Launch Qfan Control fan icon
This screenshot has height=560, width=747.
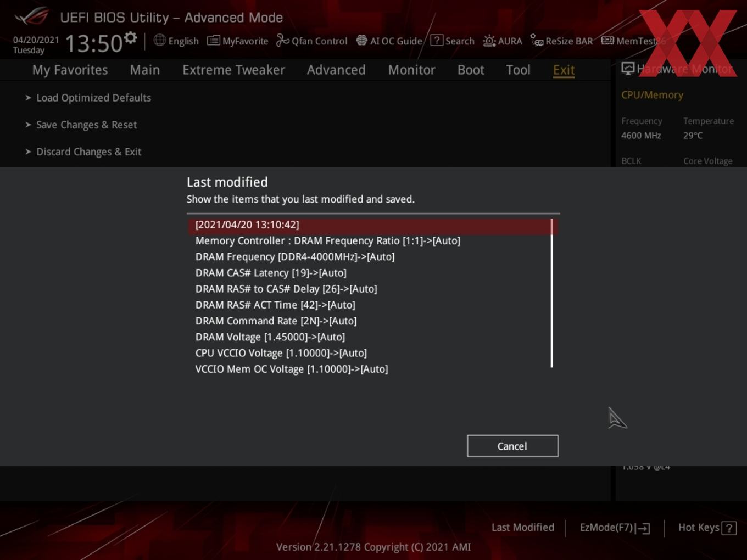(x=282, y=40)
